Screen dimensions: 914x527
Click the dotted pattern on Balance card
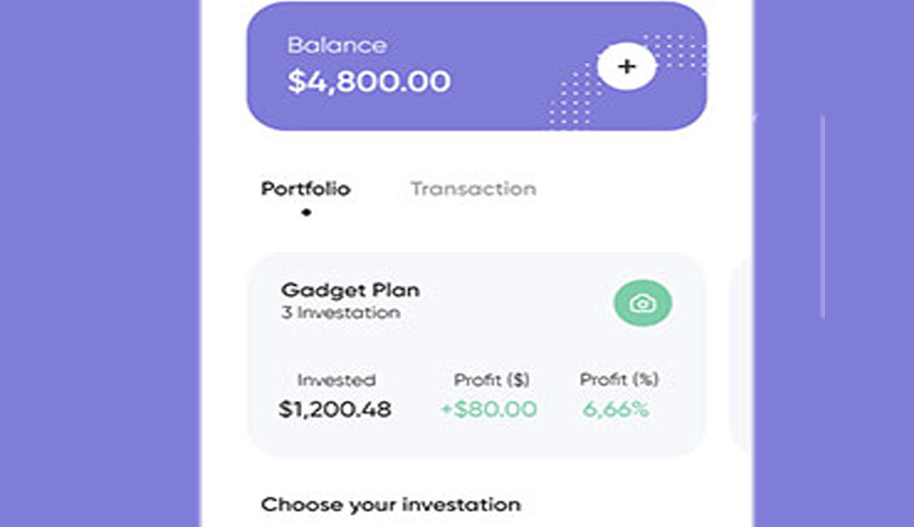click(x=573, y=102)
